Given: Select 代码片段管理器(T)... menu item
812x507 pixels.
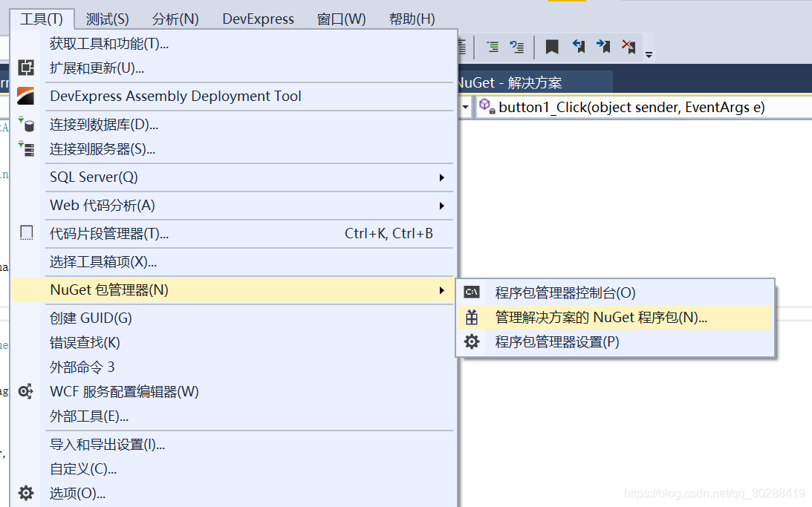Looking at the screenshot, I should 233,234.
